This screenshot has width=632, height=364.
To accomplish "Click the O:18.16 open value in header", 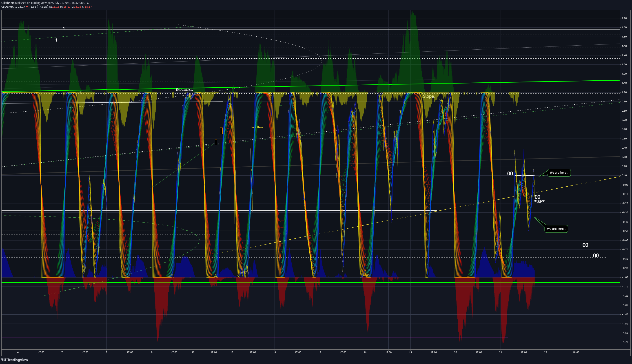I will (54, 7).
